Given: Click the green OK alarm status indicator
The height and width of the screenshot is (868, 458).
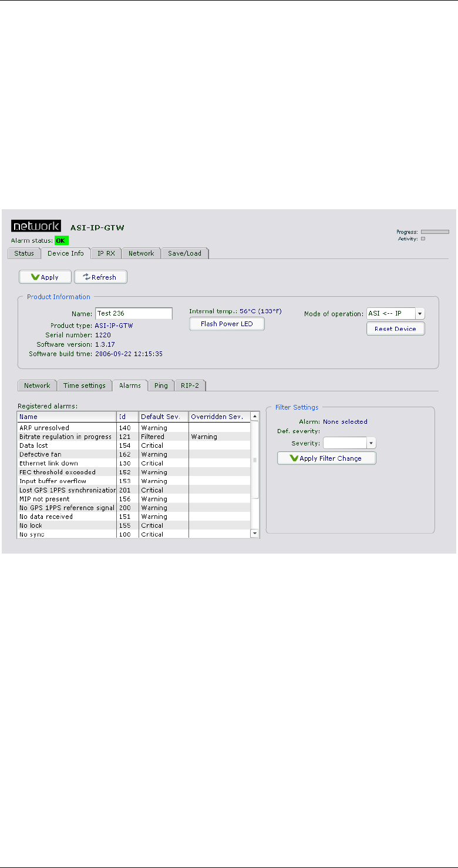Looking at the screenshot, I should pos(62,240).
